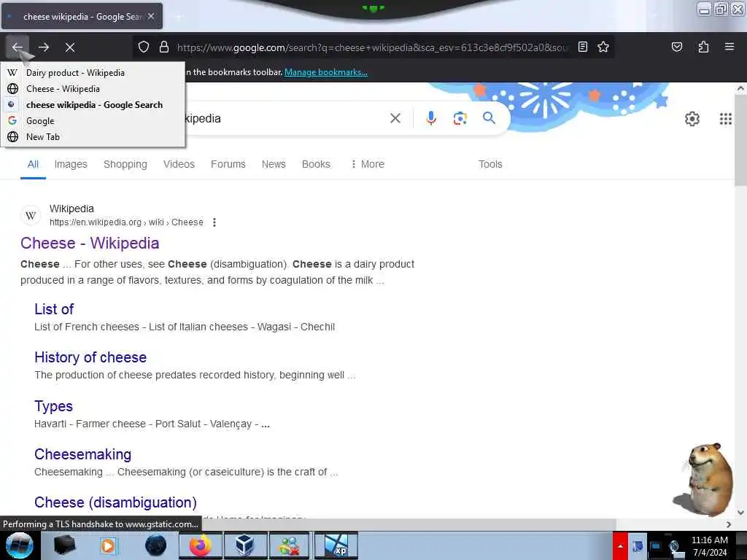Open the Types sitelink
The image size is (747, 560).
tap(53, 406)
